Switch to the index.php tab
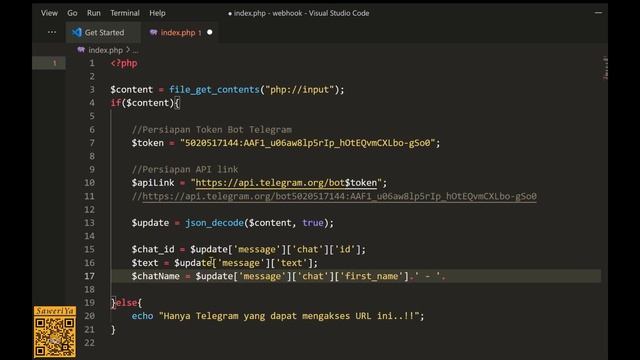 [179, 32]
